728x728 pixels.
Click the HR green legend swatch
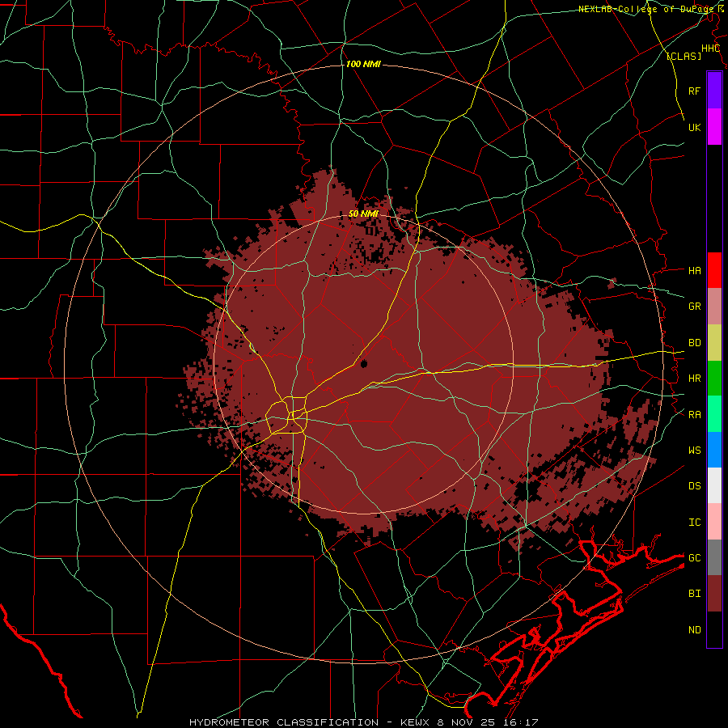point(714,379)
